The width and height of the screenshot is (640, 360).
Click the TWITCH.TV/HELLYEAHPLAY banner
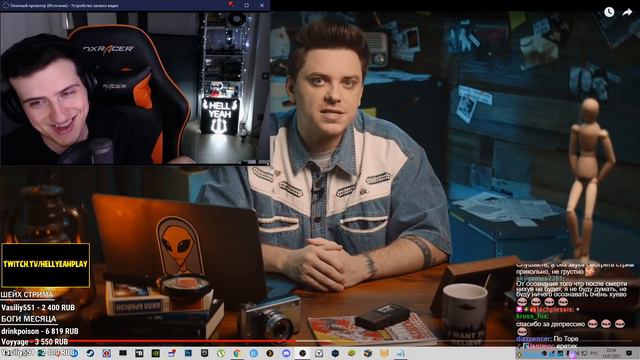[45, 265]
